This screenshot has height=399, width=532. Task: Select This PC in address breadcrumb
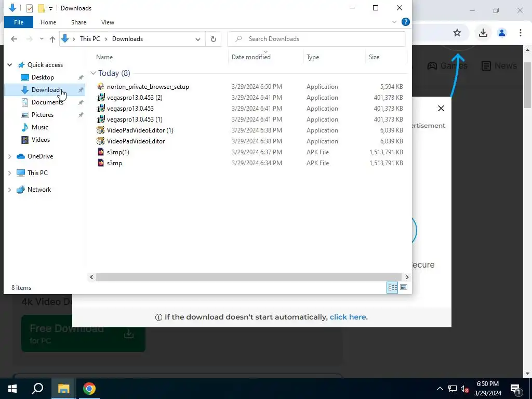click(x=90, y=39)
